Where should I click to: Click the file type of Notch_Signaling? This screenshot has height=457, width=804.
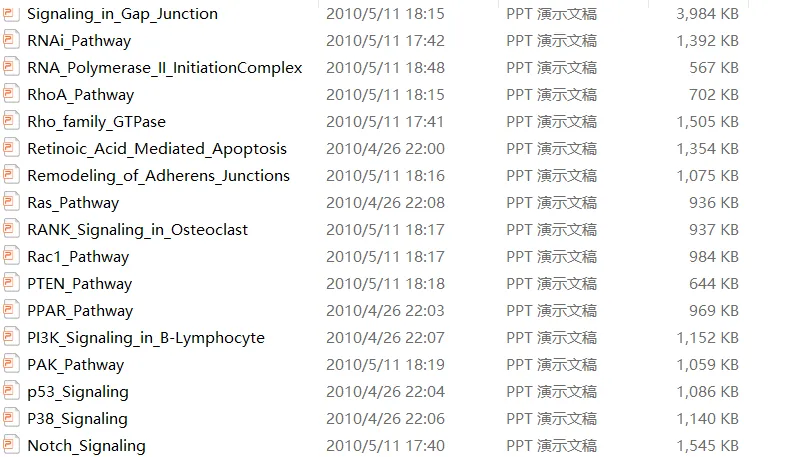tap(551, 446)
